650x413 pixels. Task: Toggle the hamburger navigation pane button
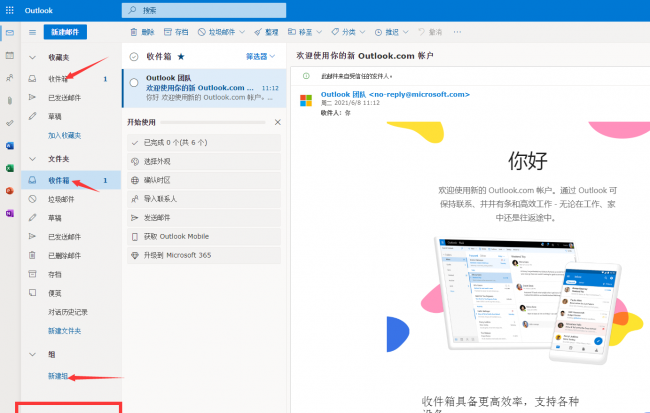[x=32, y=32]
